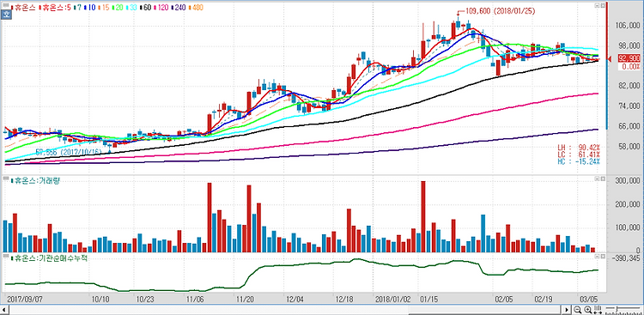Click the -390,345 indicator axis value

pyautogui.click(x=626, y=257)
